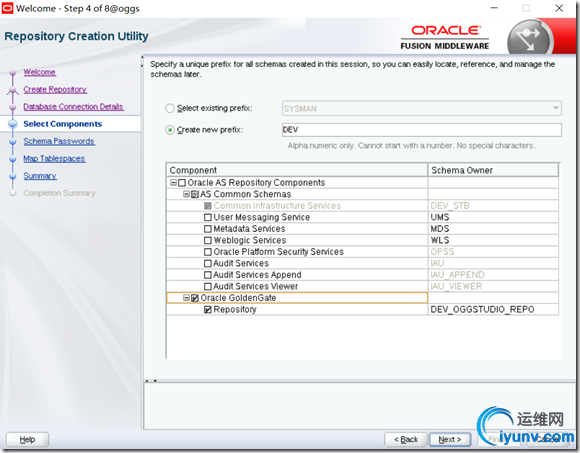Toggle the disabled Common Infrastructure Services checkbox

click(208, 206)
